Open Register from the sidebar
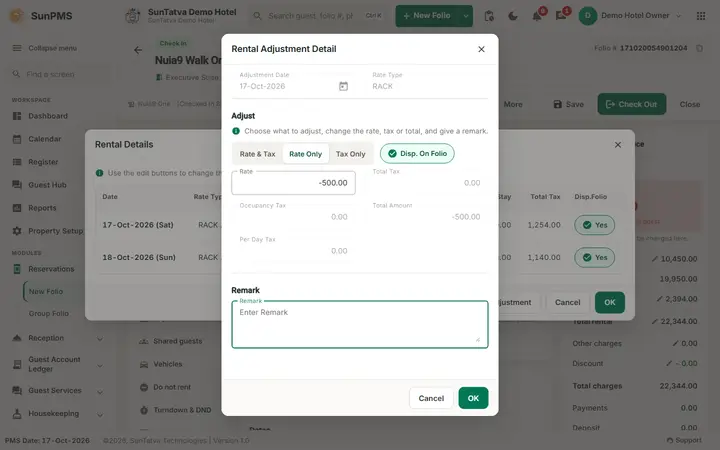Viewport: 720px width, 450px height. 43,162
